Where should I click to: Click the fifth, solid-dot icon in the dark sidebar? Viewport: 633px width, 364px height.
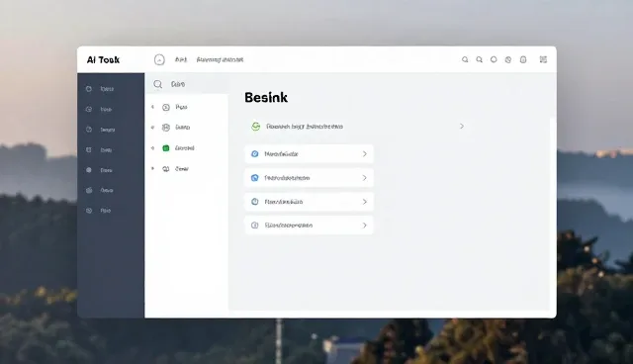[89, 170]
